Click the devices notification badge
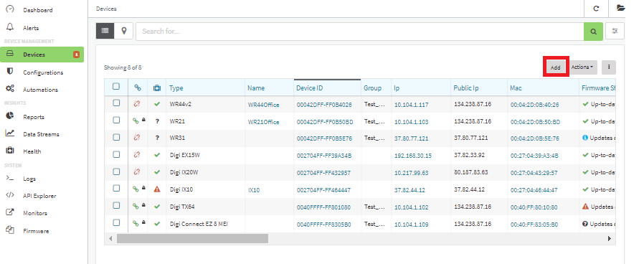Viewport: 644px width, 264px height. (x=76, y=55)
